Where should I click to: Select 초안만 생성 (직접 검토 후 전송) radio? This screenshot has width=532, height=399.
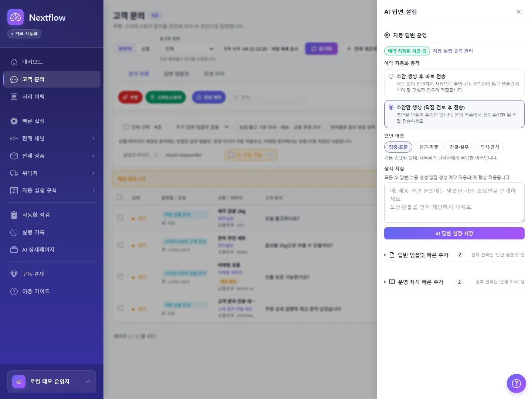pyautogui.click(x=391, y=108)
